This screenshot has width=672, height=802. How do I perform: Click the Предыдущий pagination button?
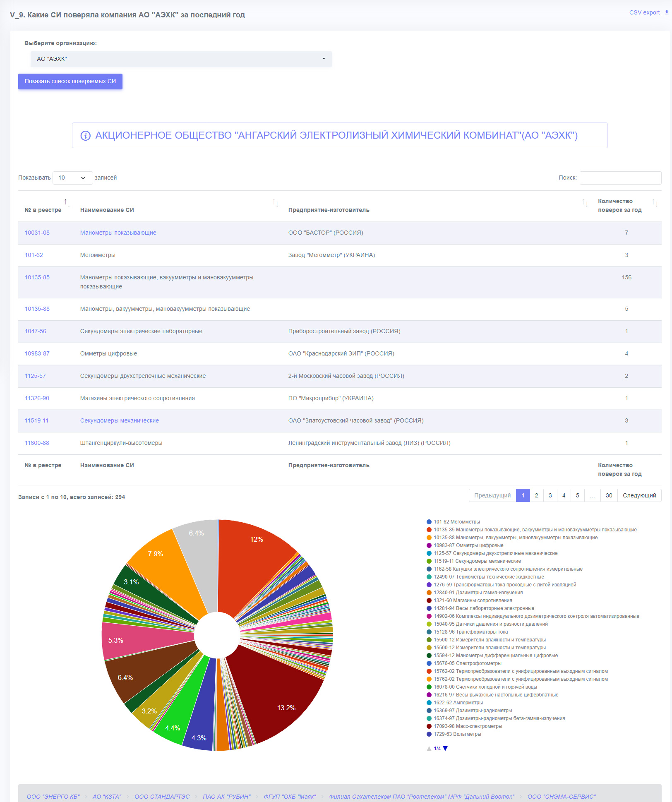pyautogui.click(x=492, y=495)
